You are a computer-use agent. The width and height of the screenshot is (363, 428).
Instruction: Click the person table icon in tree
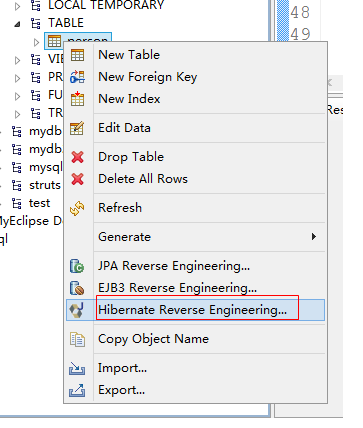click(x=54, y=41)
